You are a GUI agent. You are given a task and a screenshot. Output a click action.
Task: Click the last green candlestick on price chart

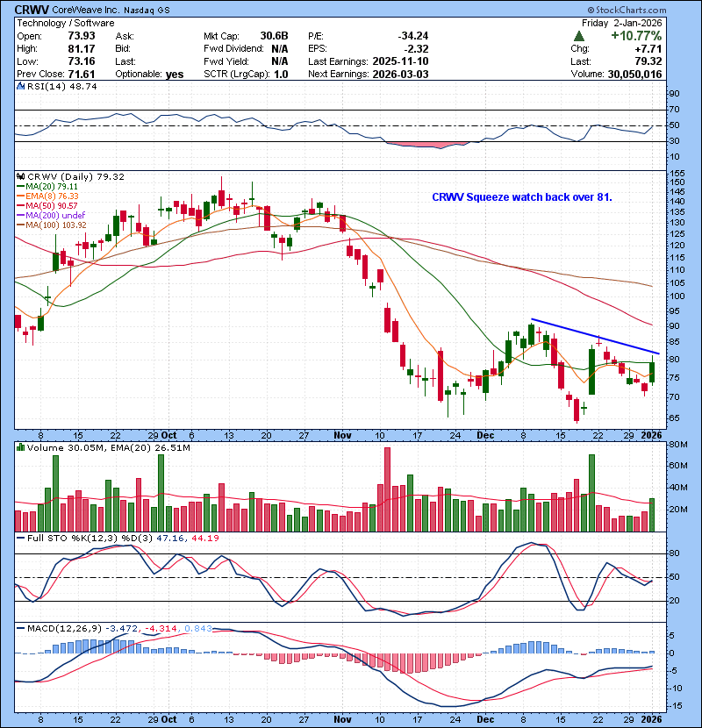[652, 373]
